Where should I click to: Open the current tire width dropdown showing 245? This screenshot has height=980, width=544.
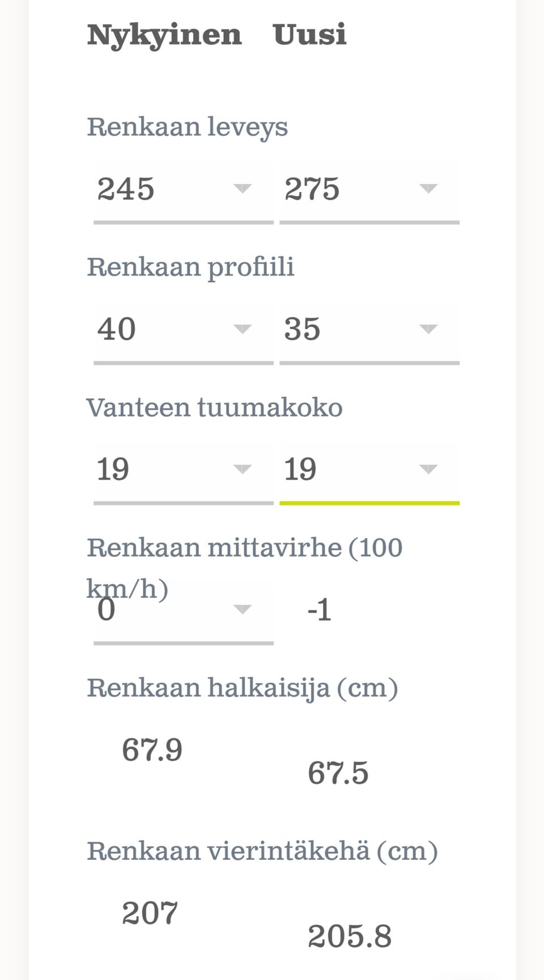click(x=182, y=189)
